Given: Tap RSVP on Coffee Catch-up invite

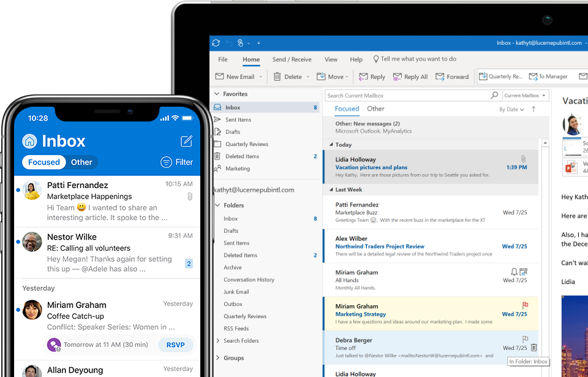Looking at the screenshot, I should pos(176,345).
